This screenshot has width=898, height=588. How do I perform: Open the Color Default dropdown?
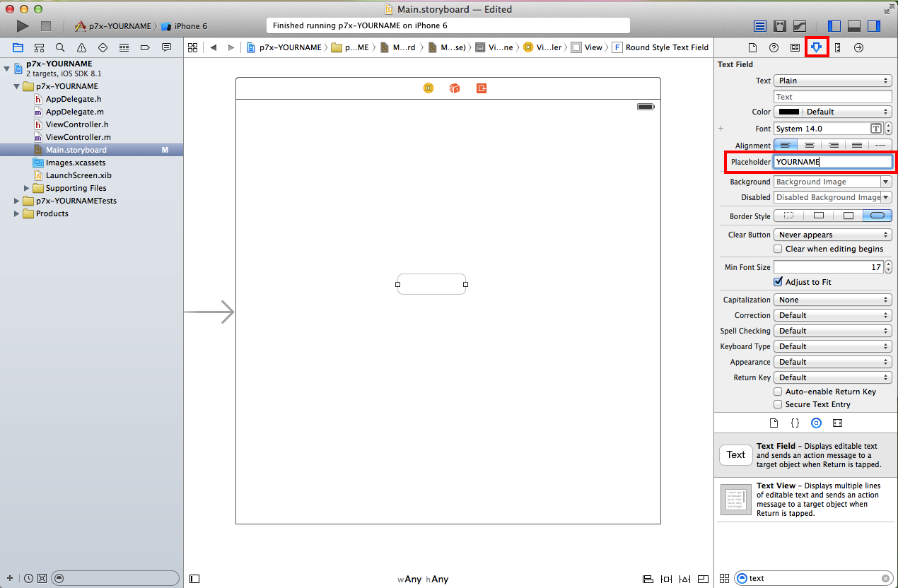coord(847,112)
